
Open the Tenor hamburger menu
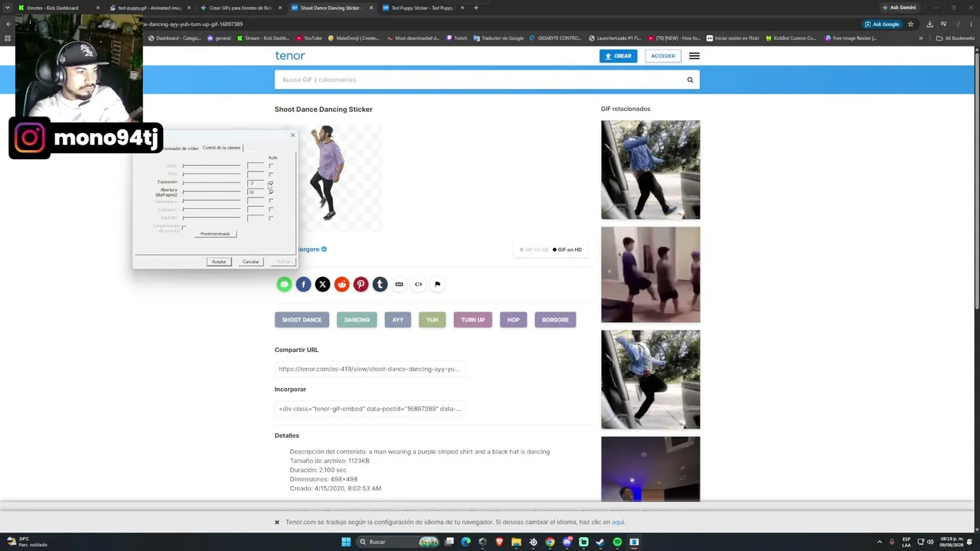[694, 56]
